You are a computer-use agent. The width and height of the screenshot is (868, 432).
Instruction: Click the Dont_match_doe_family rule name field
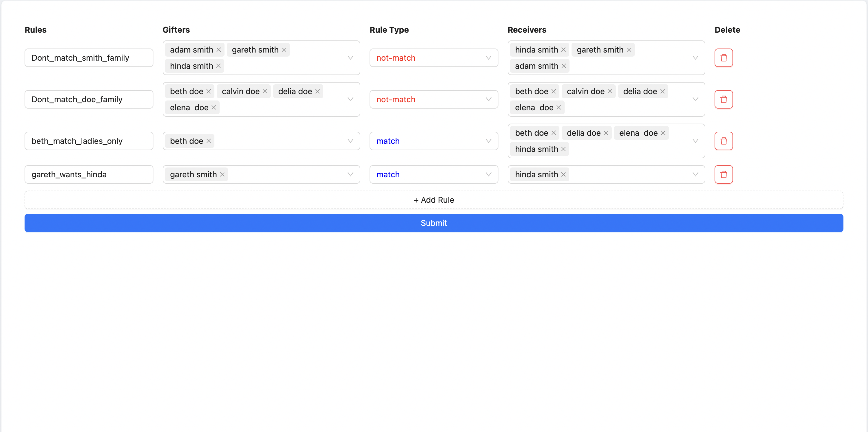coord(89,99)
